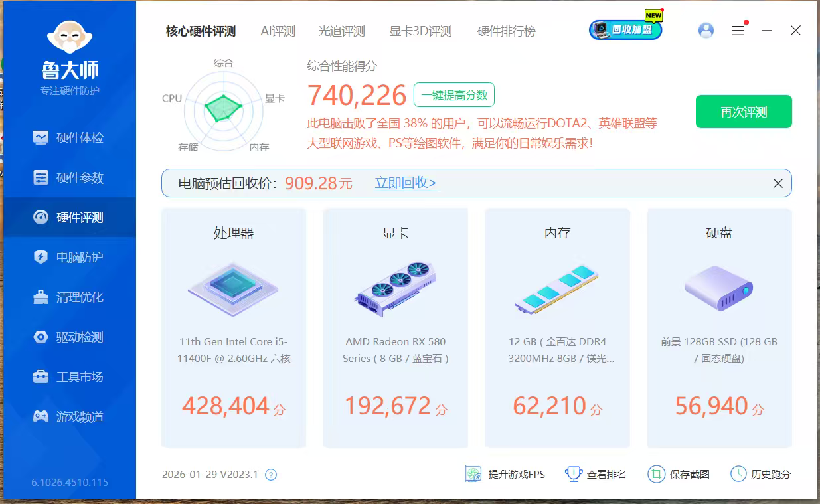
Task: Open the 硬件体检 sidebar section
Action: point(69,138)
